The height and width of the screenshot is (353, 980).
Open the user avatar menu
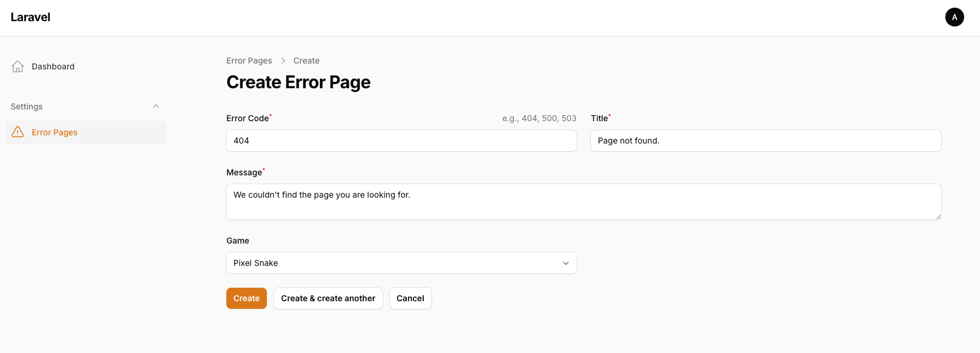(x=954, y=17)
